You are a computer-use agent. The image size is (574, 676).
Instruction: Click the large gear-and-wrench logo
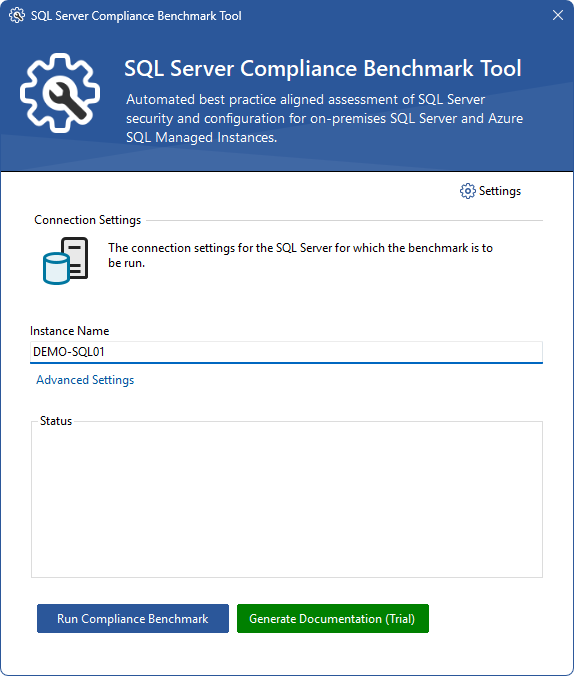[60, 93]
